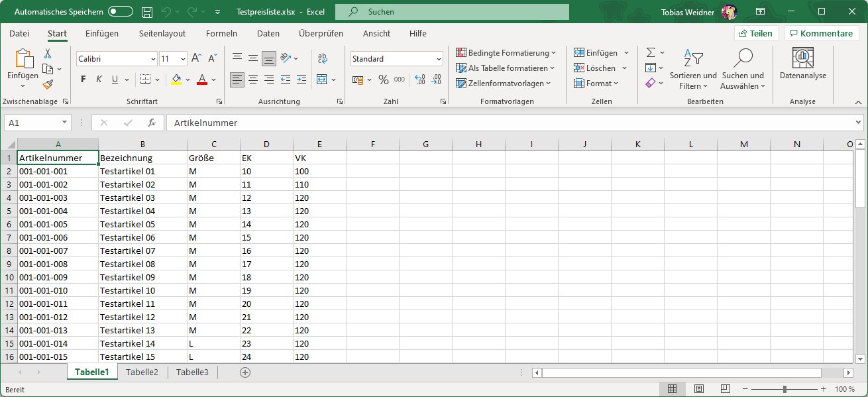Image resolution: width=868 pixels, height=397 pixels.
Task: Click the Kommentare button
Action: (821, 34)
